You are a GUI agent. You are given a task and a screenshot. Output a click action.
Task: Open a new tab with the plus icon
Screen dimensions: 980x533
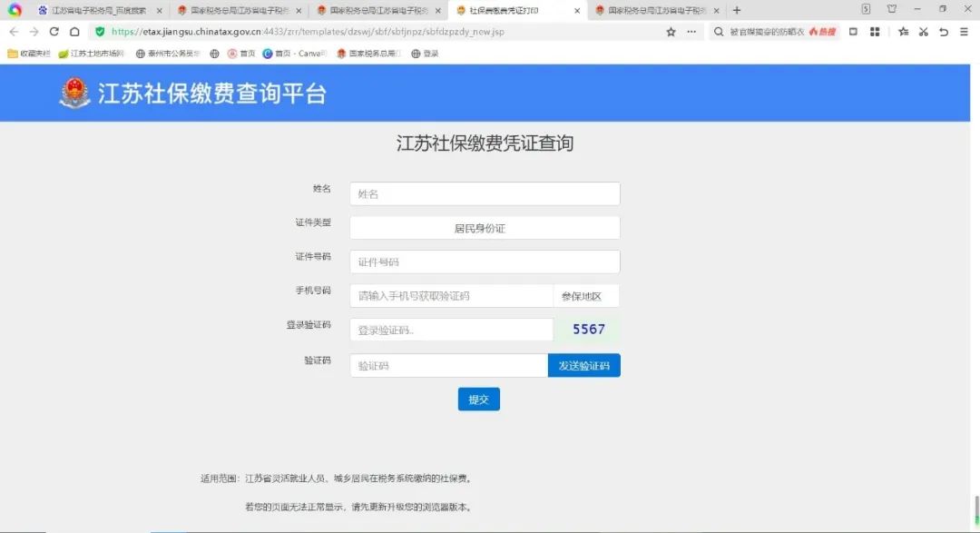point(737,10)
